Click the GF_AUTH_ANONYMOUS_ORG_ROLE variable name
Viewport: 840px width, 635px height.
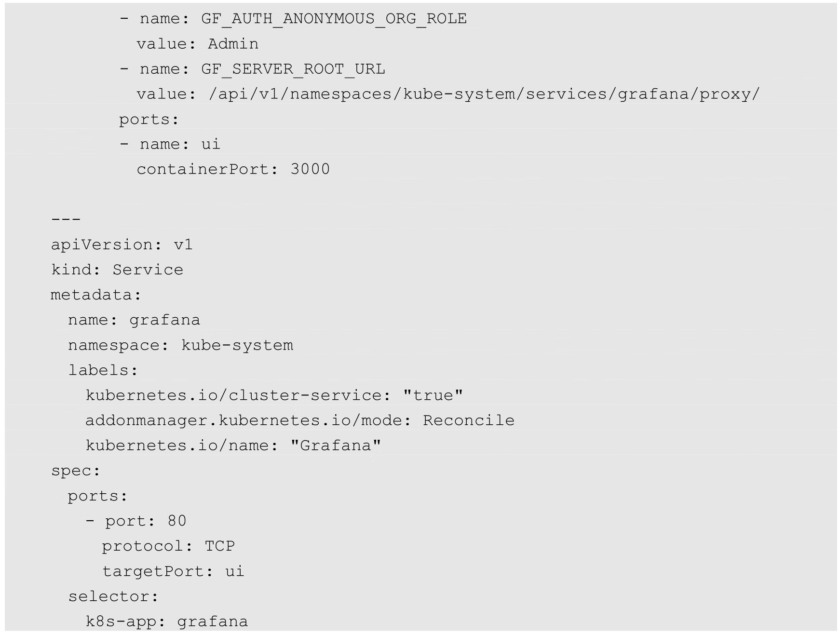334,19
